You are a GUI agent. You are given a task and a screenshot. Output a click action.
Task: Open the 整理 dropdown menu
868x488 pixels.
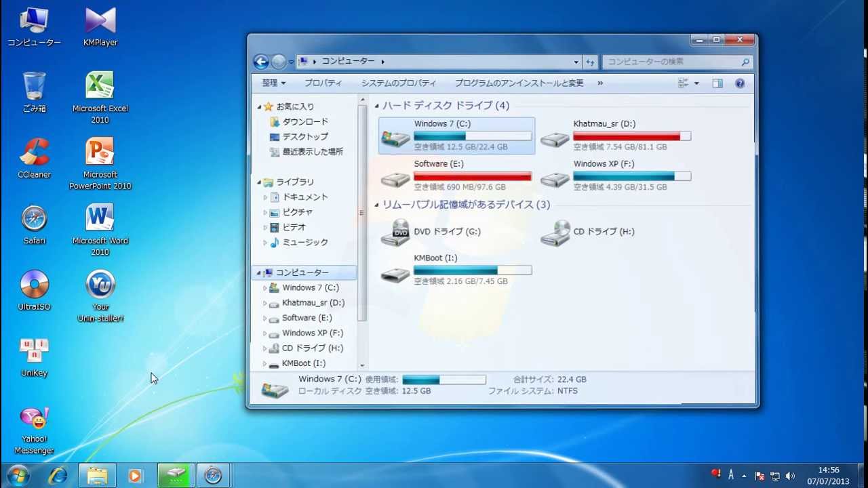[273, 83]
